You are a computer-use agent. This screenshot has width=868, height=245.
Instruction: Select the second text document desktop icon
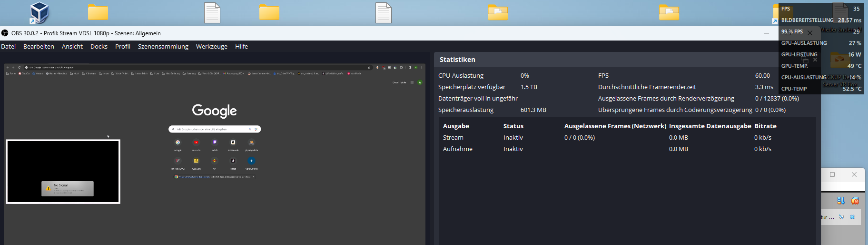pyautogui.click(x=384, y=13)
